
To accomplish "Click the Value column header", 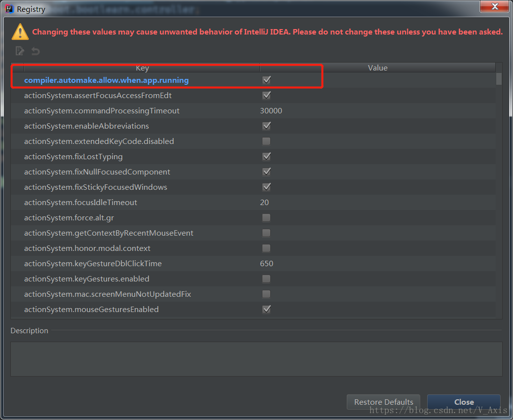I will [x=377, y=68].
